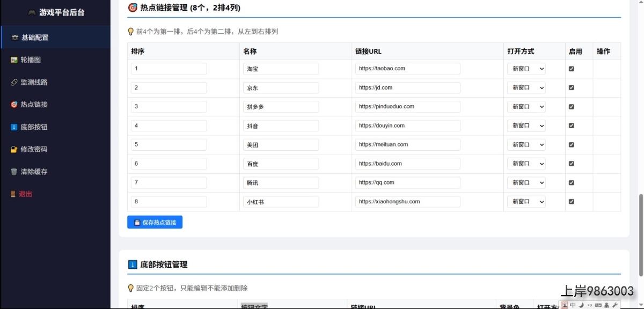Image resolution: width=644 pixels, height=309 pixels.
Task: Click the 拼多多 name input field
Action: pyautogui.click(x=281, y=107)
